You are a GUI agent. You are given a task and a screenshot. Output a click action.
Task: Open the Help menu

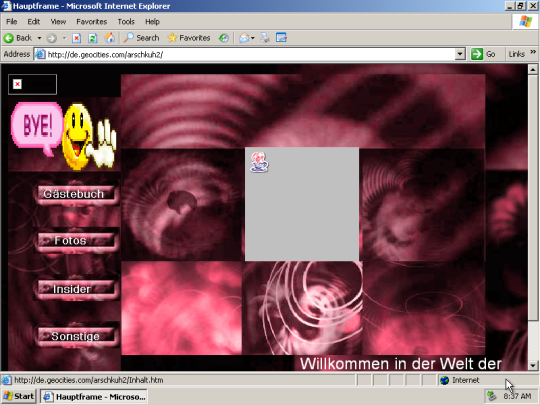tap(152, 22)
